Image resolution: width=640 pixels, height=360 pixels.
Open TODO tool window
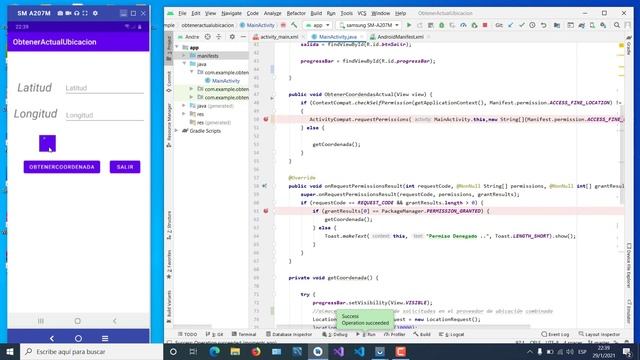pyautogui.click(x=188, y=334)
